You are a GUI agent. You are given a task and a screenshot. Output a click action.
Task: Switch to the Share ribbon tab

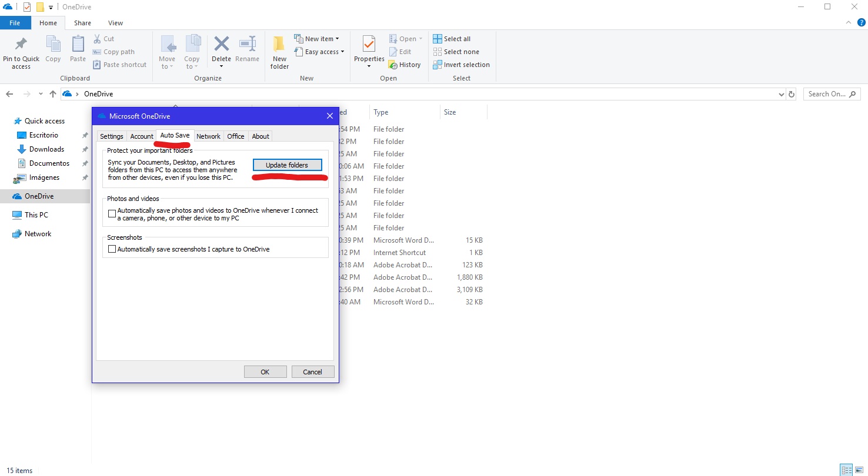(82, 23)
